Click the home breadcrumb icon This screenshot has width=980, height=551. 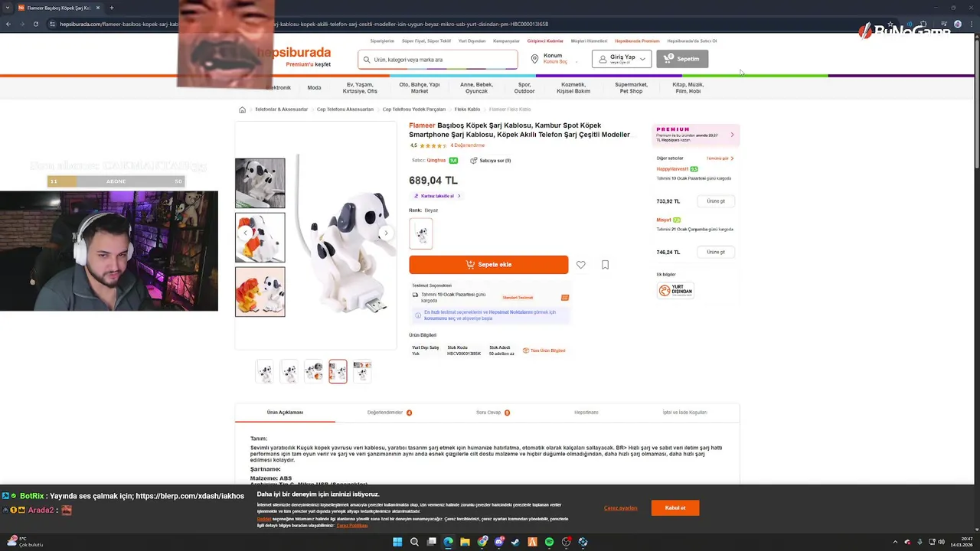click(x=242, y=109)
